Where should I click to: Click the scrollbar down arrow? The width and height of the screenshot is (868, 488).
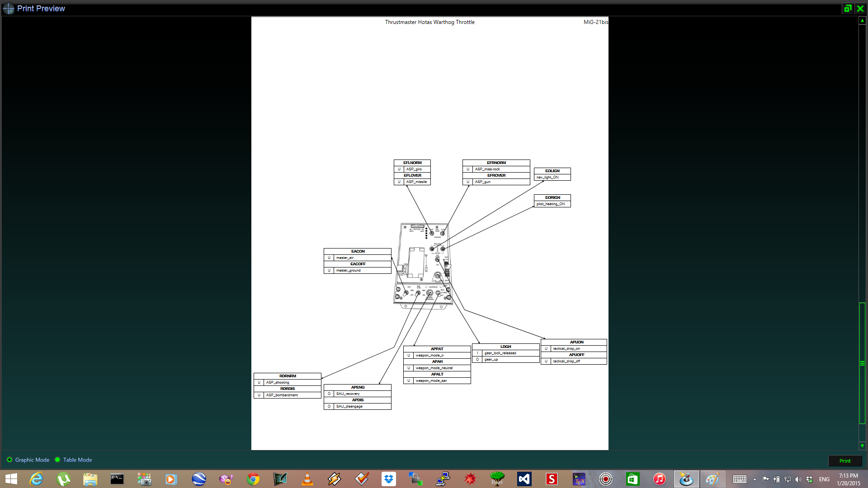pyautogui.click(x=862, y=446)
